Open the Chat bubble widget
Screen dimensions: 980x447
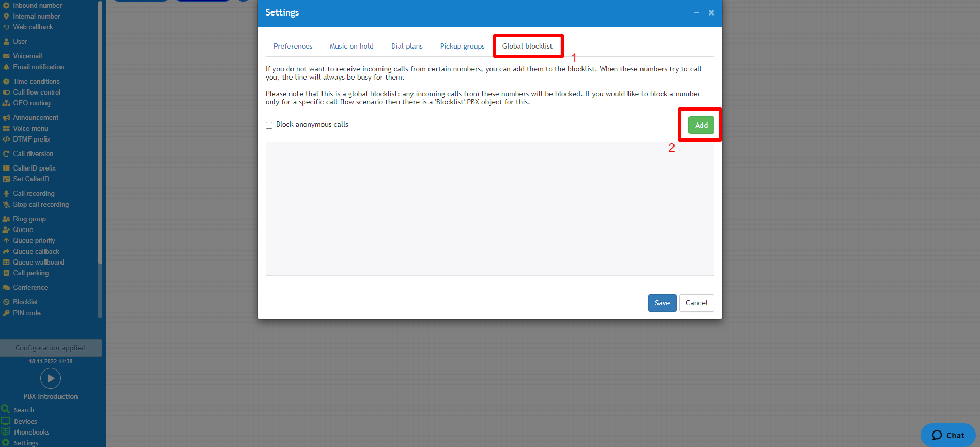tap(947, 435)
